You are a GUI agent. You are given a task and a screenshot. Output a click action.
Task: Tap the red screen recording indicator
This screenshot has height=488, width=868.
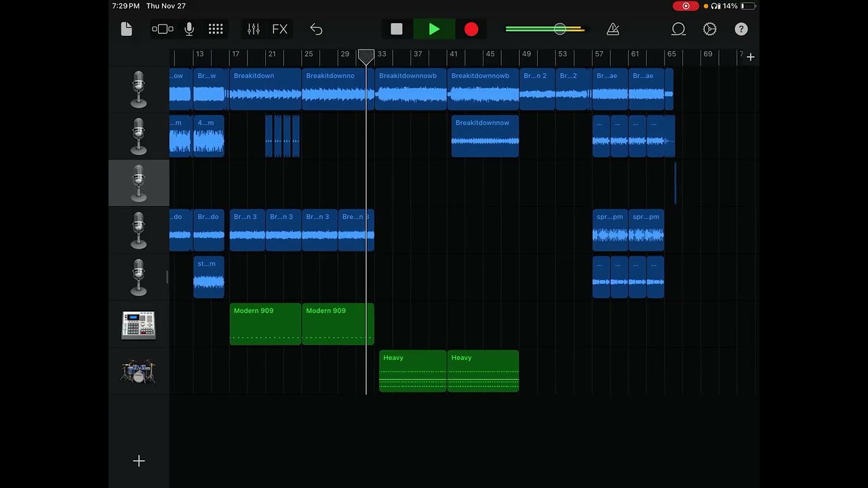coord(686,6)
